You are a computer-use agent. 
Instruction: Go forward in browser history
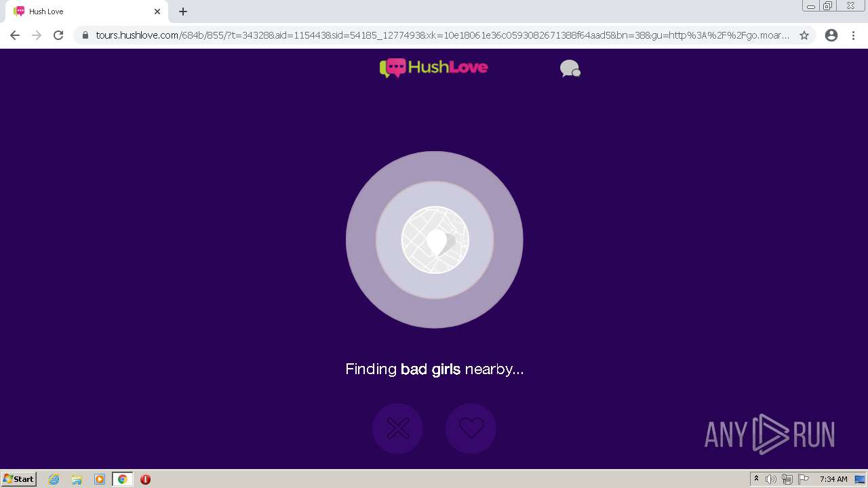37,35
